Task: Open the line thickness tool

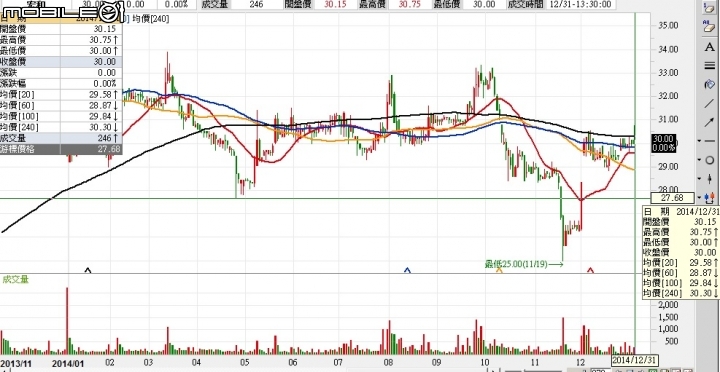Action: [x=709, y=65]
